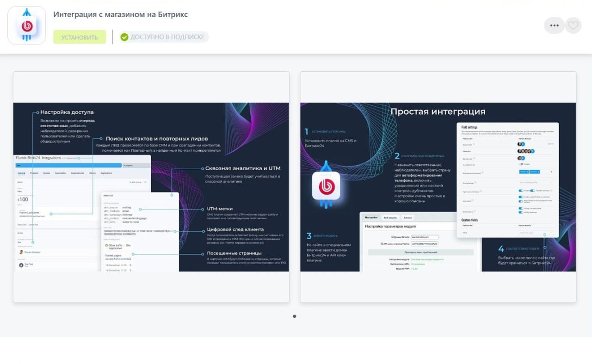
Task: Click the app title 'Интеграция с магазином на Битрикс'
Action: pyautogui.click(x=120, y=14)
